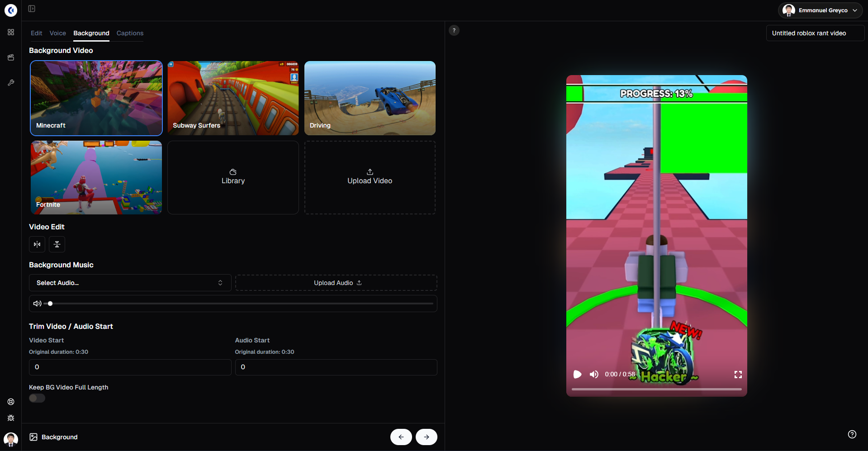The image size is (868, 451).
Task: Click the Background label in bottom bar
Action: point(60,437)
